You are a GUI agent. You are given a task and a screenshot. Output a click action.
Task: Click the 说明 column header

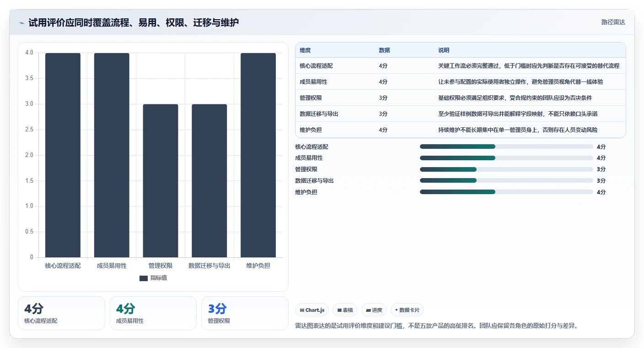click(x=444, y=50)
